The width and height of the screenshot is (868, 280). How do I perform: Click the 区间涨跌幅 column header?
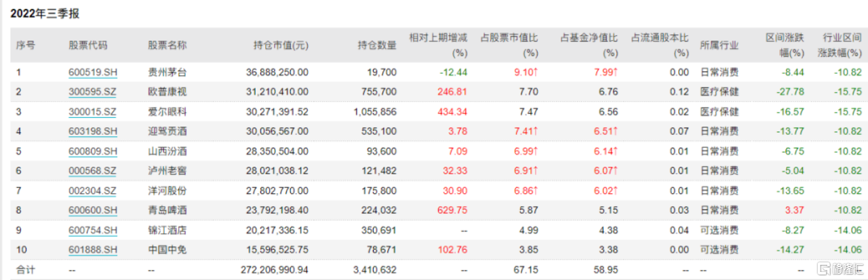785,45
